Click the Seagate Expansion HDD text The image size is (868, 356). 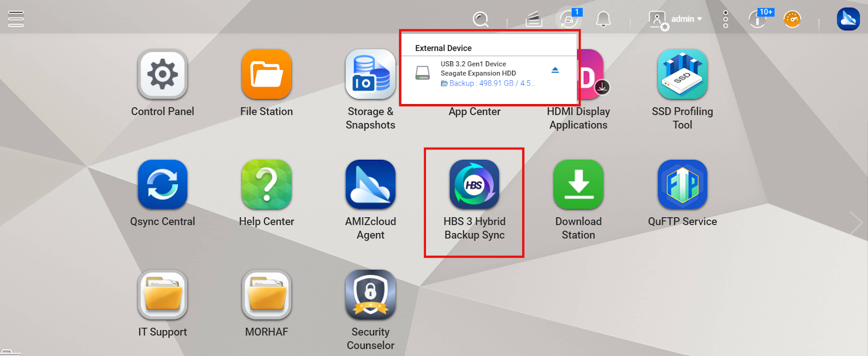478,73
